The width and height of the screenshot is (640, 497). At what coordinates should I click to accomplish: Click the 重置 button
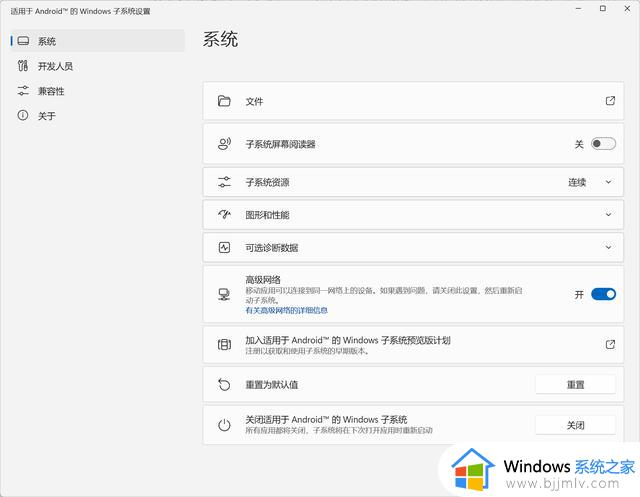(x=575, y=384)
